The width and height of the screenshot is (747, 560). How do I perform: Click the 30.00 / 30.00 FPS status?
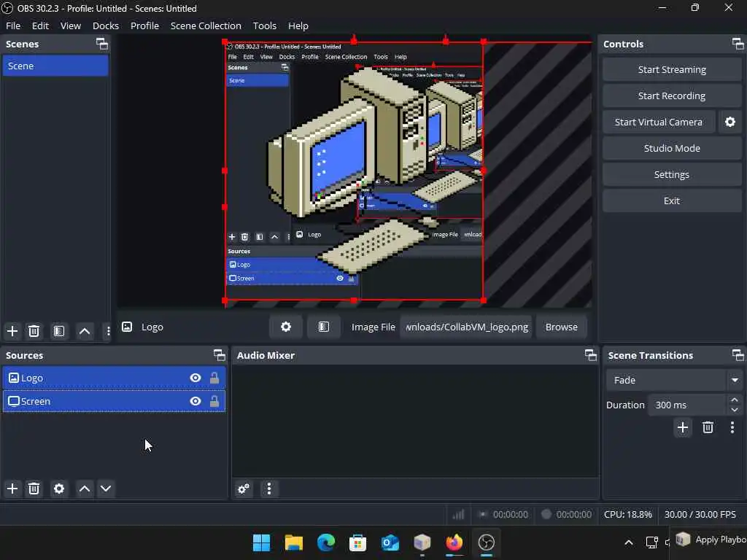click(x=700, y=514)
